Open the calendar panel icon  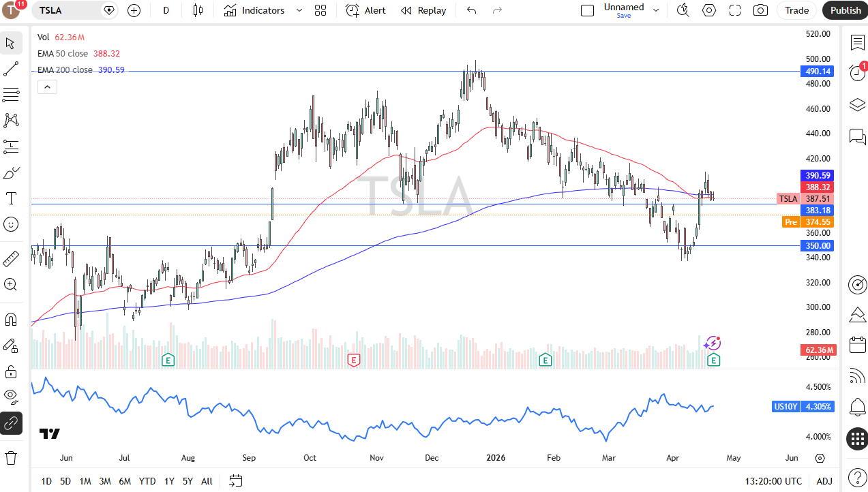point(857,345)
